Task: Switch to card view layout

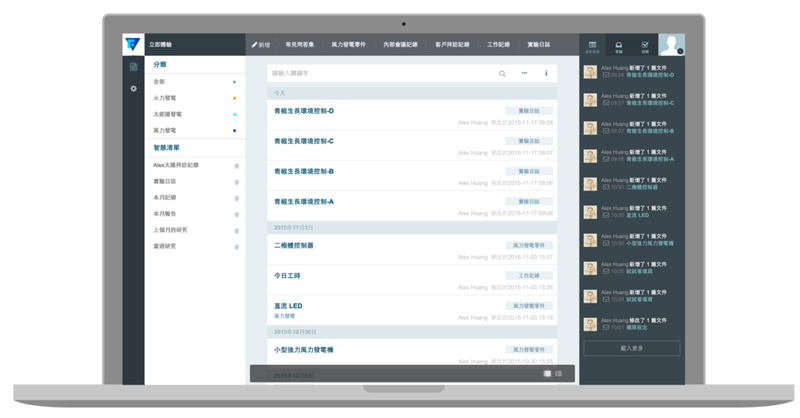Action: (547, 374)
